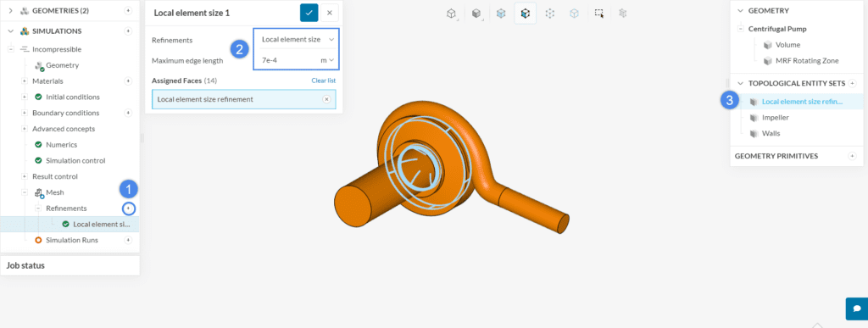Image resolution: width=868 pixels, height=328 pixels.
Task: Create a new simulation run with plus
Action: (x=128, y=240)
